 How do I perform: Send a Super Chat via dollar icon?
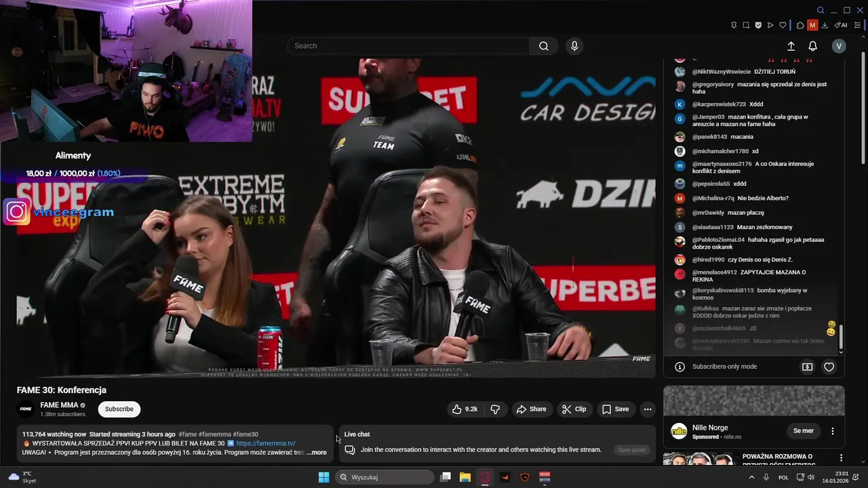click(807, 367)
